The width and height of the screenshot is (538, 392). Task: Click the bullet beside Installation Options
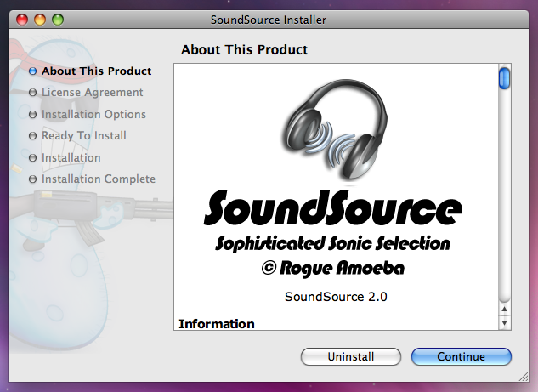pyautogui.click(x=32, y=114)
